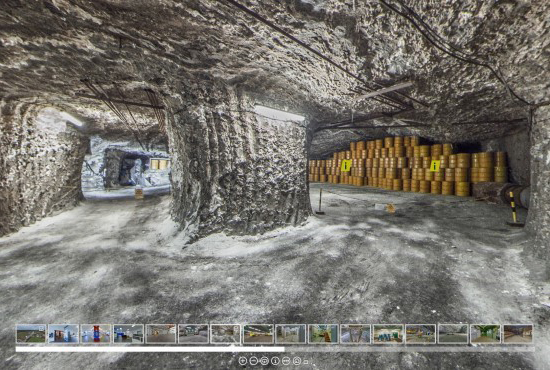Zoom out with the minus icon
Image resolution: width=550 pixels, height=370 pixels.
pos(254,361)
